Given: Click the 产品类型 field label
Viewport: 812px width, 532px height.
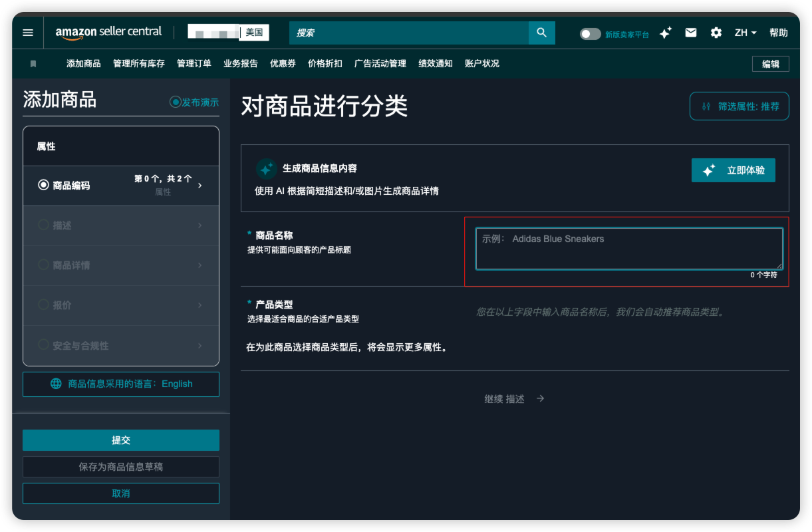Looking at the screenshot, I should pyautogui.click(x=274, y=305).
